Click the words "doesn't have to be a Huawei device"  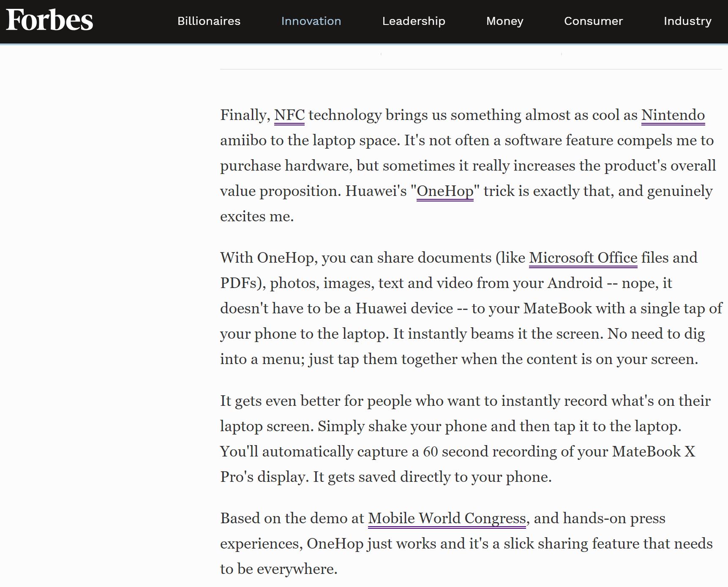(337, 309)
